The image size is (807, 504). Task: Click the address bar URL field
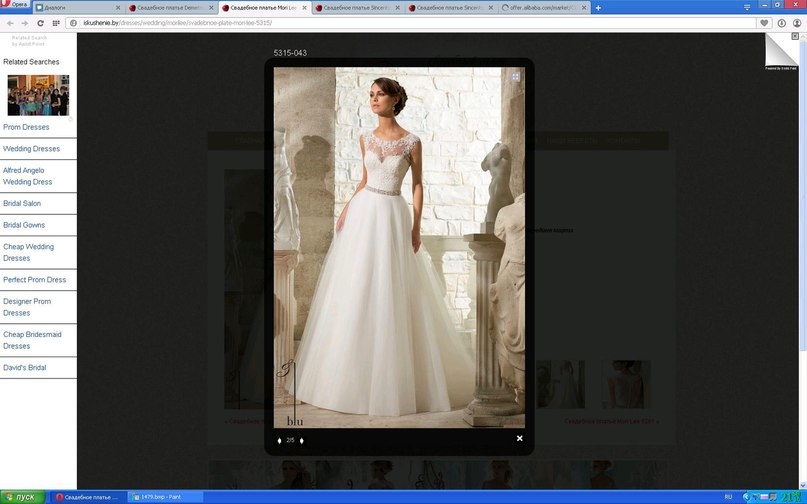(x=400, y=22)
